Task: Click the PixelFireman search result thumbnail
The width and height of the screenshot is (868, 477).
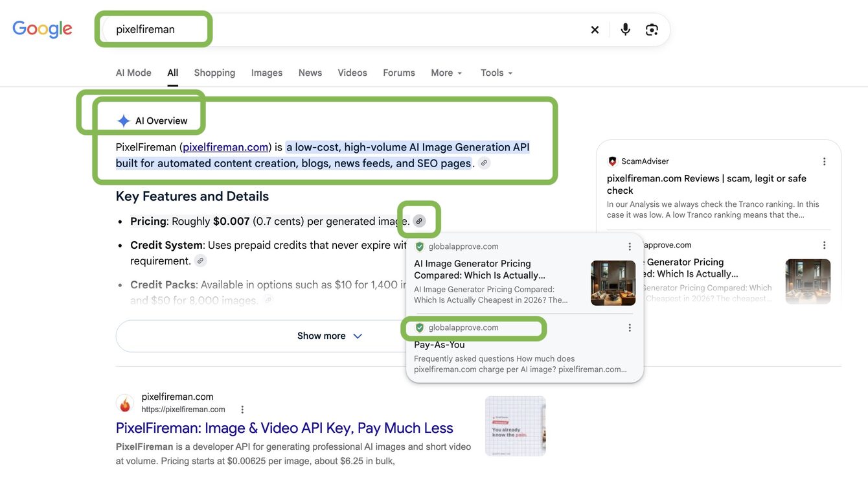Action: point(516,426)
